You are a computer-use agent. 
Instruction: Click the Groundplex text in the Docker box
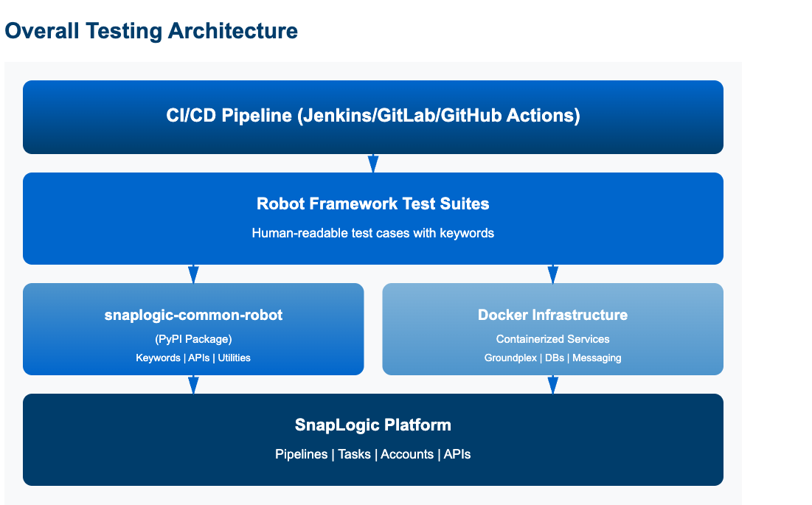pos(510,358)
